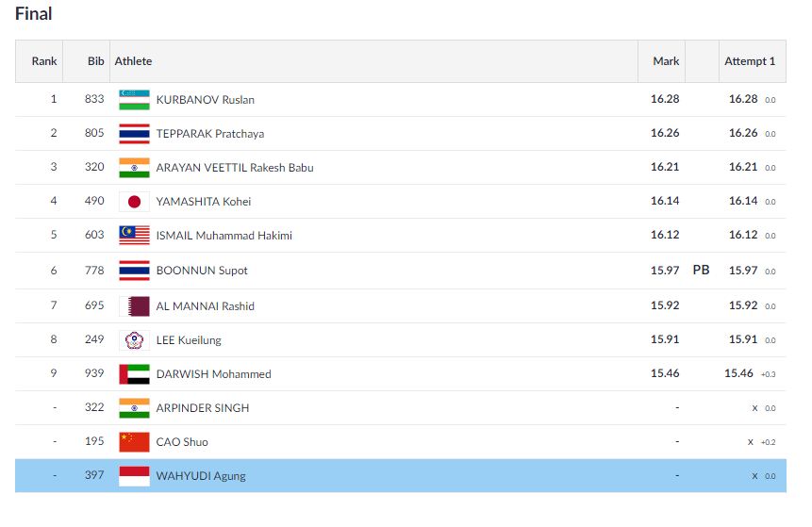Click the foul x mark for ARPINDER SINGH
Screen dimensions: 812x527
click(x=754, y=408)
